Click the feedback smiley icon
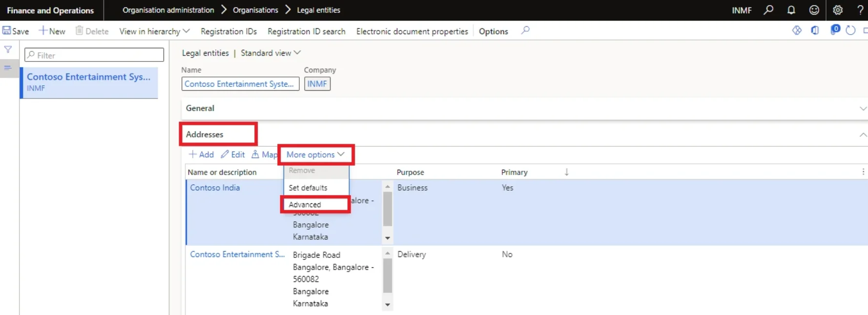 [814, 10]
